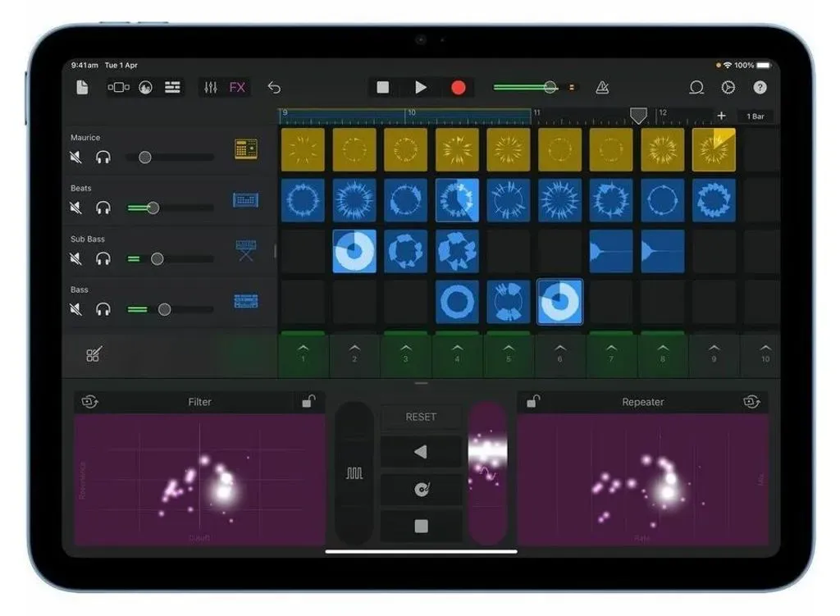Open track controls mixer icon

point(211,87)
